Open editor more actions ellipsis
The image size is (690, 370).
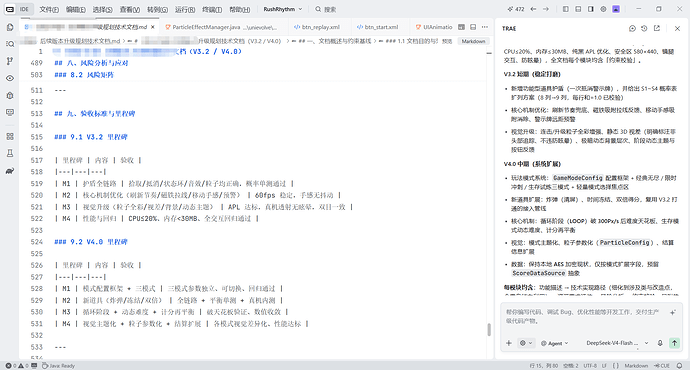coord(484,27)
